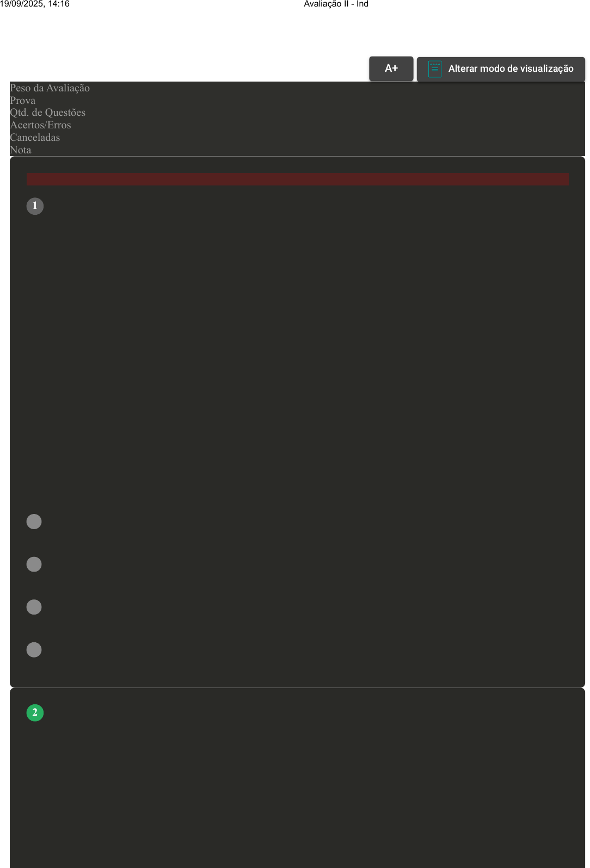Click the Qtd. de Questões label
This screenshot has height=868, width=590.
click(47, 113)
